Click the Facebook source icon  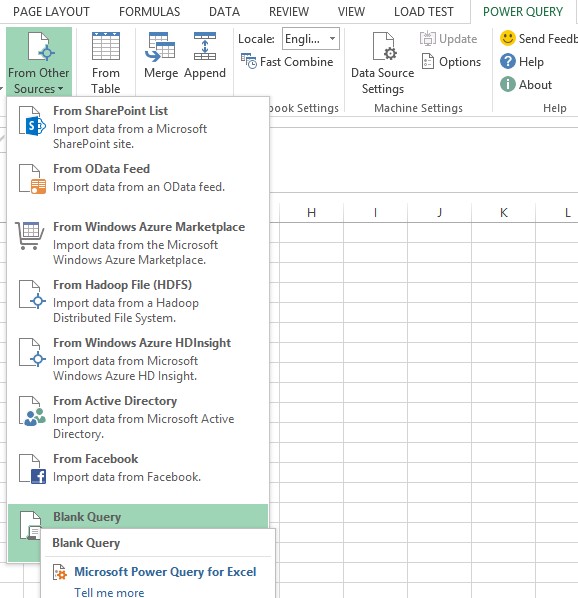point(32,469)
